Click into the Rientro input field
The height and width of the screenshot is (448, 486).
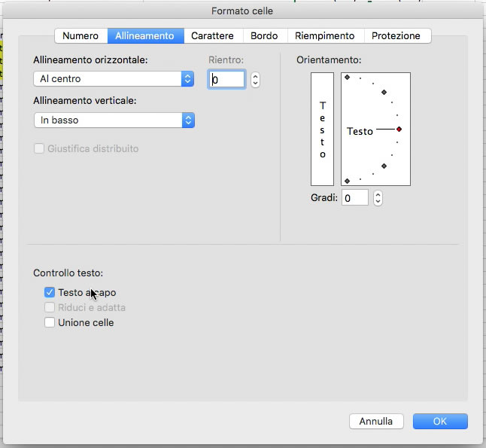(226, 79)
